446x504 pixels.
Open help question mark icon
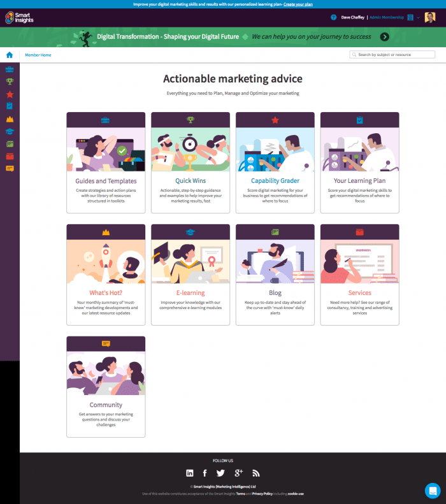[333, 17]
